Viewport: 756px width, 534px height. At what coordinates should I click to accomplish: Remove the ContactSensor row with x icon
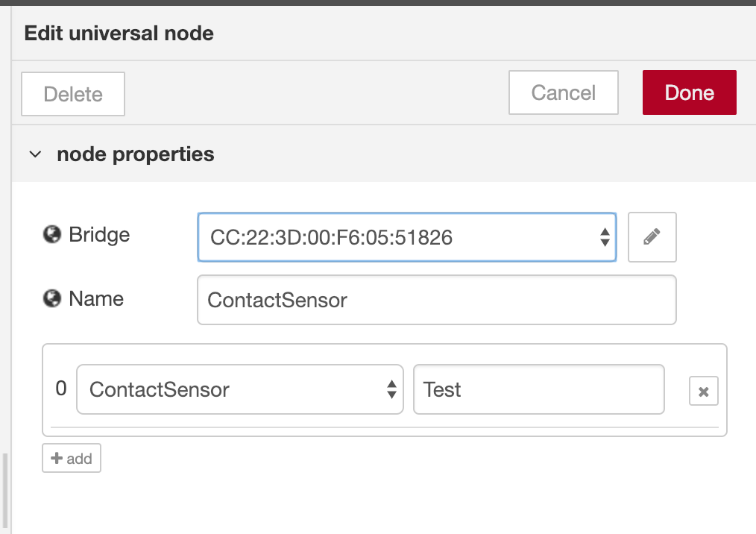[x=703, y=391]
